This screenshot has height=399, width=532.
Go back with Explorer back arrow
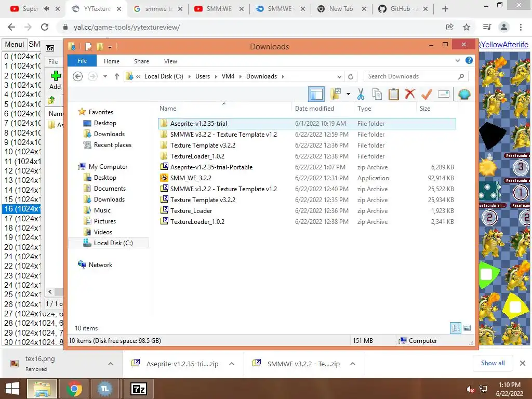[x=78, y=76]
